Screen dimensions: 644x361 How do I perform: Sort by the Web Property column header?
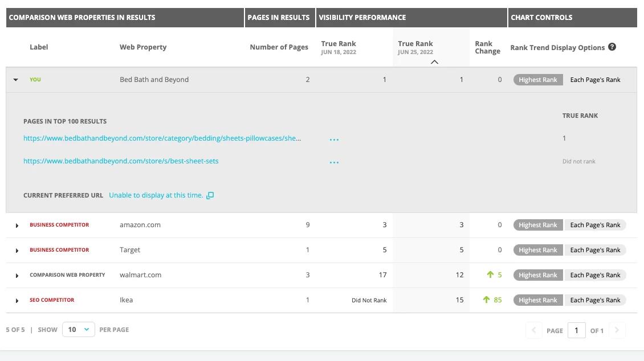point(143,47)
